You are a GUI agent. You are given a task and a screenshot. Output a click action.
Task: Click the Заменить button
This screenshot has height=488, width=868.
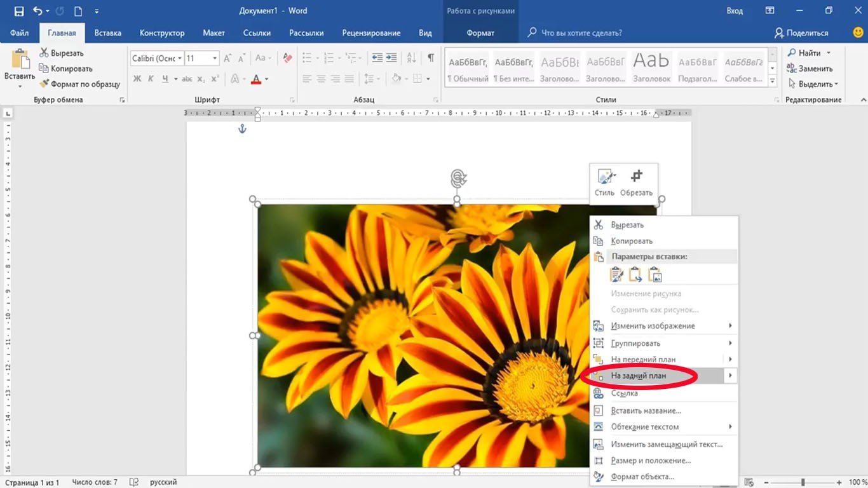(x=810, y=69)
